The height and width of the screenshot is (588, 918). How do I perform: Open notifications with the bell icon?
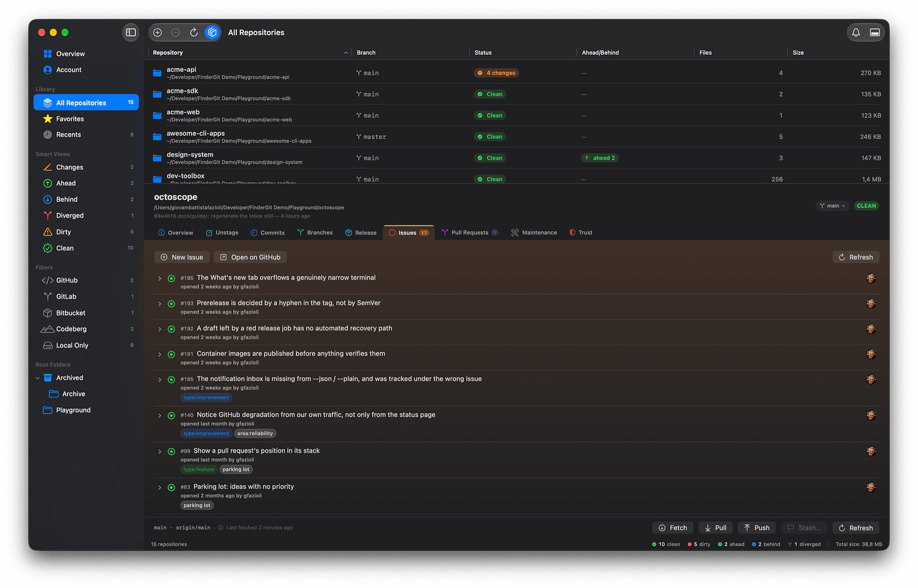click(x=856, y=32)
